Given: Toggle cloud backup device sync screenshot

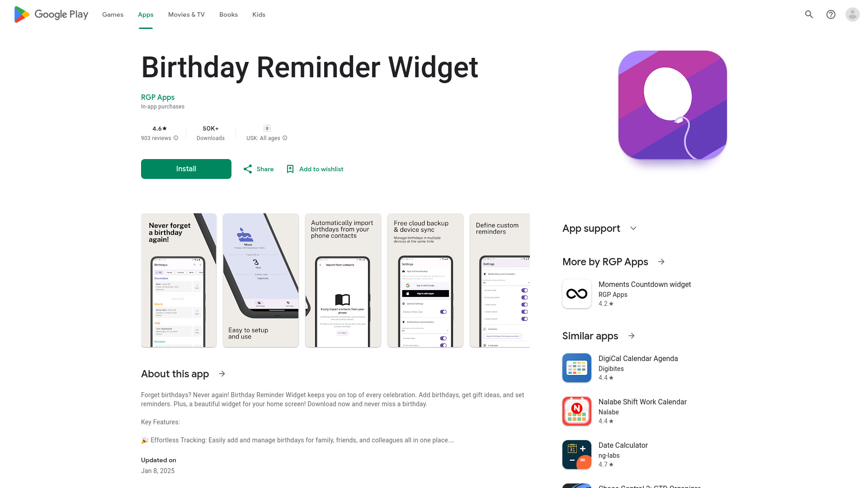Looking at the screenshot, I should 426,280.
